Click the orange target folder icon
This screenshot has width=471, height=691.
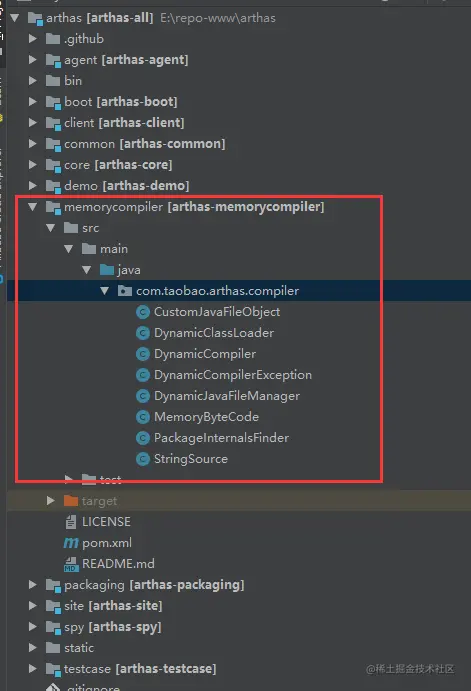pyautogui.click(x=71, y=501)
